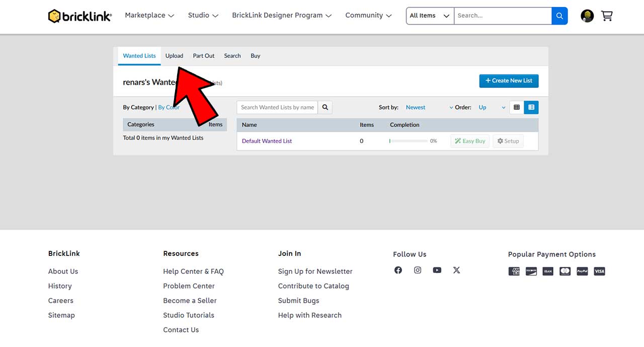Open Contribute to Catalog link
The height and width of the screenshot is (347, 644).
313,286
